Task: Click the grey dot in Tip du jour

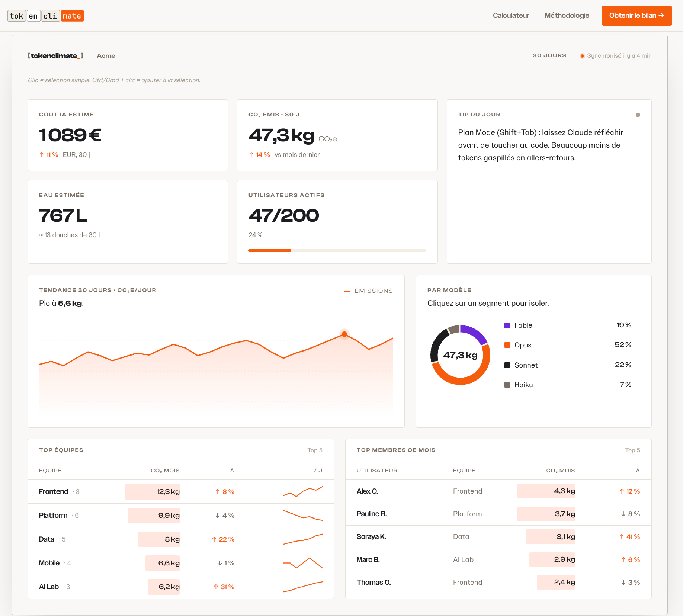Action: tap(638, 115)
